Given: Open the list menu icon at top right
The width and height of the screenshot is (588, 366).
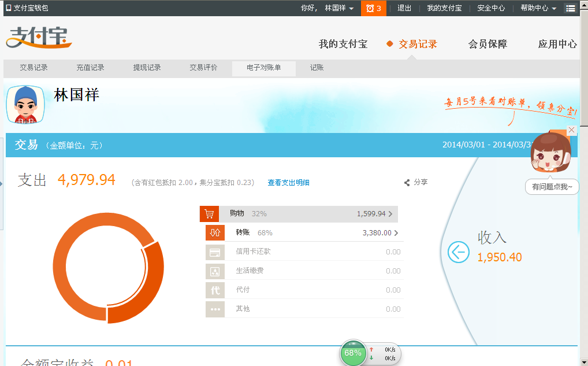Looking at the screenshot, I should pos(571,8).
